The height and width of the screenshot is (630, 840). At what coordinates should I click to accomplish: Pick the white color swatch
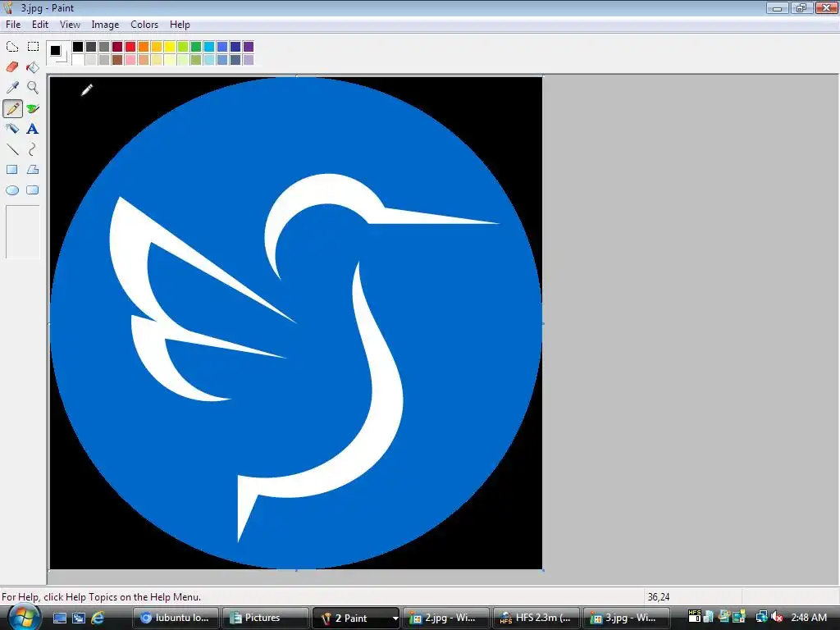78,59
